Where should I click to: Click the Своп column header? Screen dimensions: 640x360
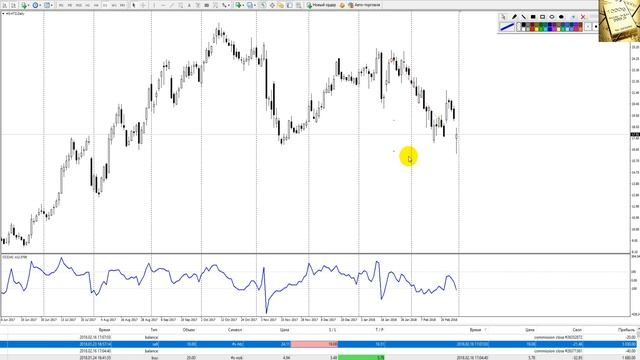coord(577,329)
